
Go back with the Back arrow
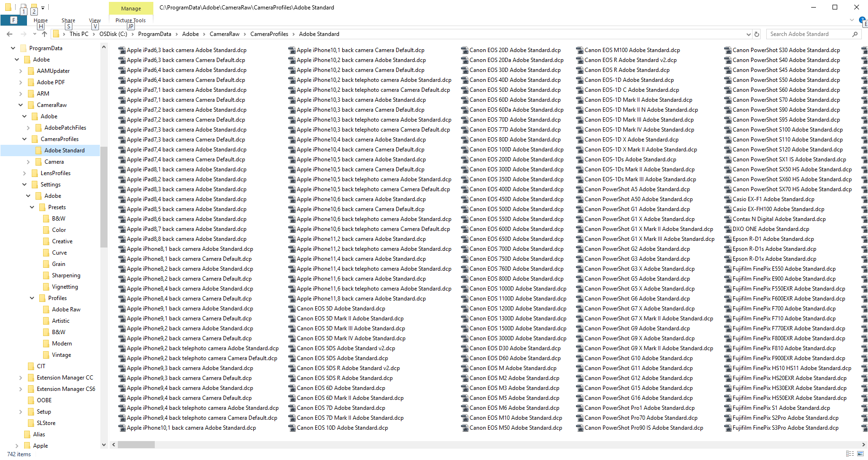9,34
